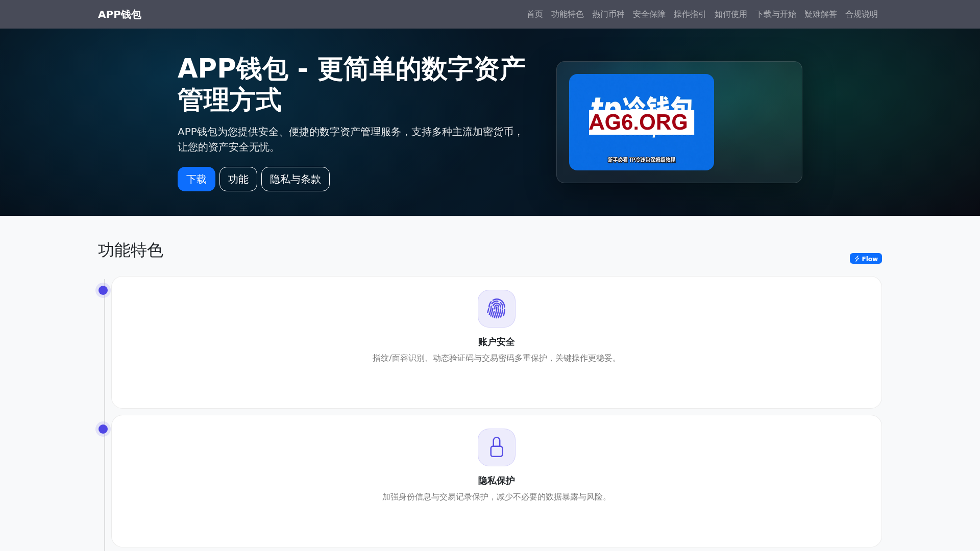This screenshot has height=551, width=980.
Task: Click the 账户安全 card title
Action: click(497, 342)
